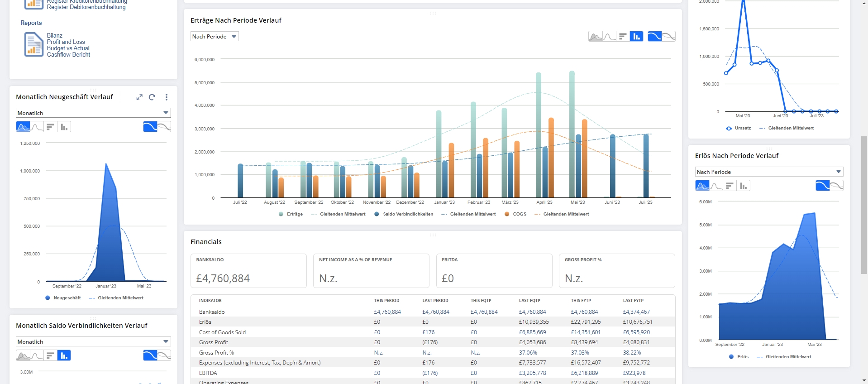Open the Bilanz report
Image resolution: width=868 pixels, height=384 pixels.
click(x=55, y=36)
